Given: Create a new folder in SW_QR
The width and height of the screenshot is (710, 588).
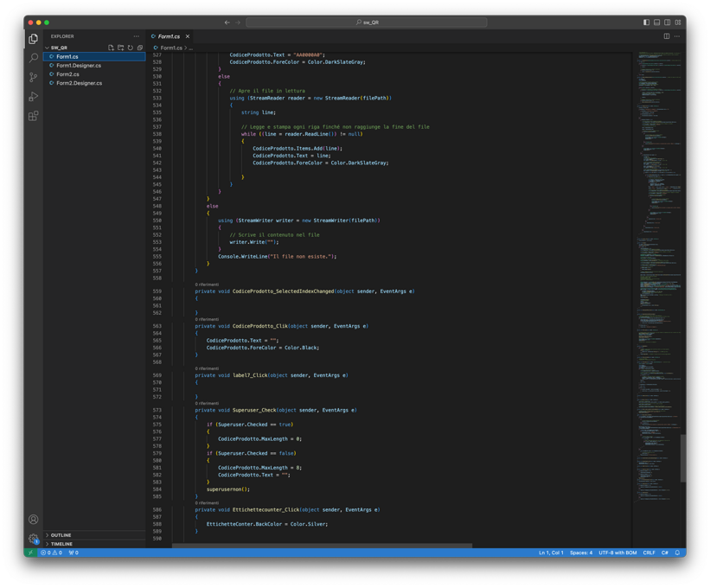Looking at the screenshot, I should click(x=120, y=48).
